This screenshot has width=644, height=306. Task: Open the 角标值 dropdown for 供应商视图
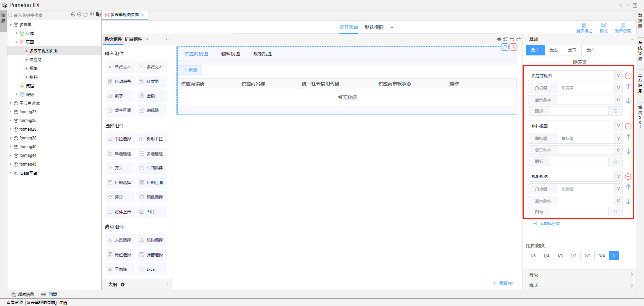click(618, 88)
